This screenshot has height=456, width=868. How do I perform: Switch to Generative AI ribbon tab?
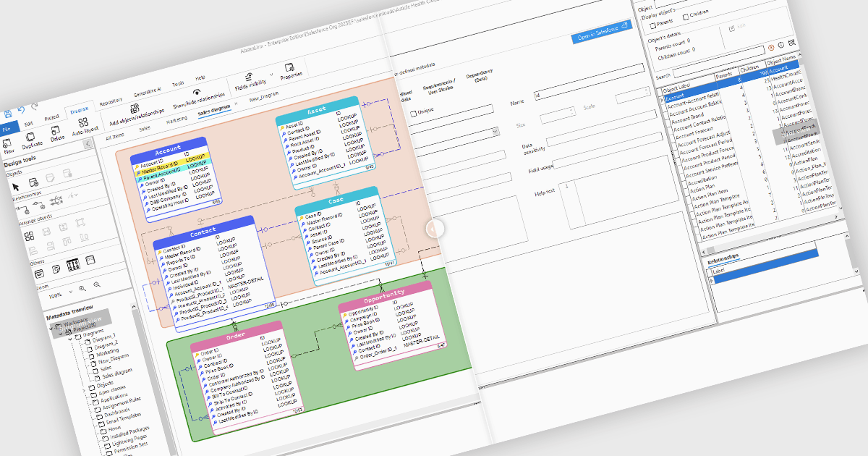148,93
